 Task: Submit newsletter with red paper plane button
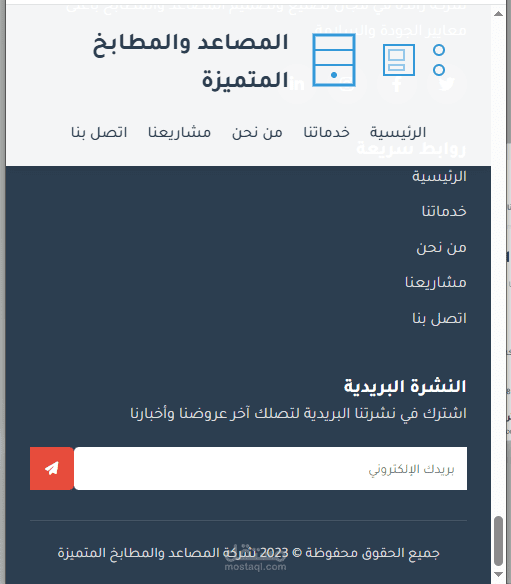[52, 468]
